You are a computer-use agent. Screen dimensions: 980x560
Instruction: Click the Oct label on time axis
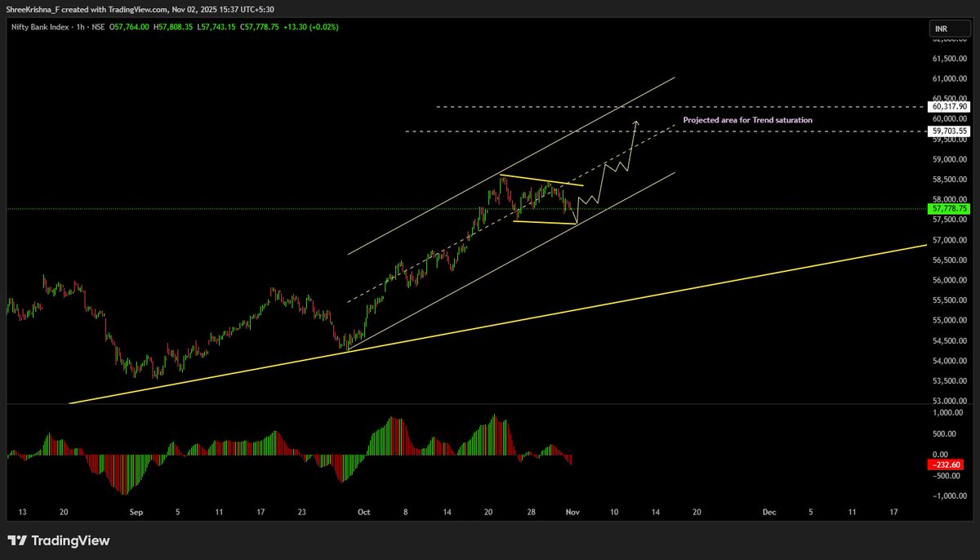tap(364, 512)
